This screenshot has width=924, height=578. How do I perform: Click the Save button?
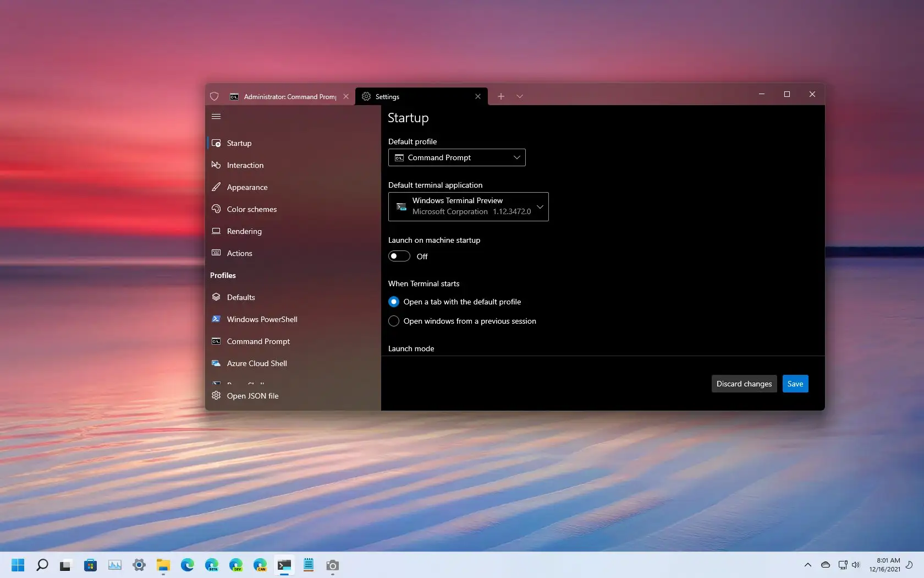pos(795,384)
